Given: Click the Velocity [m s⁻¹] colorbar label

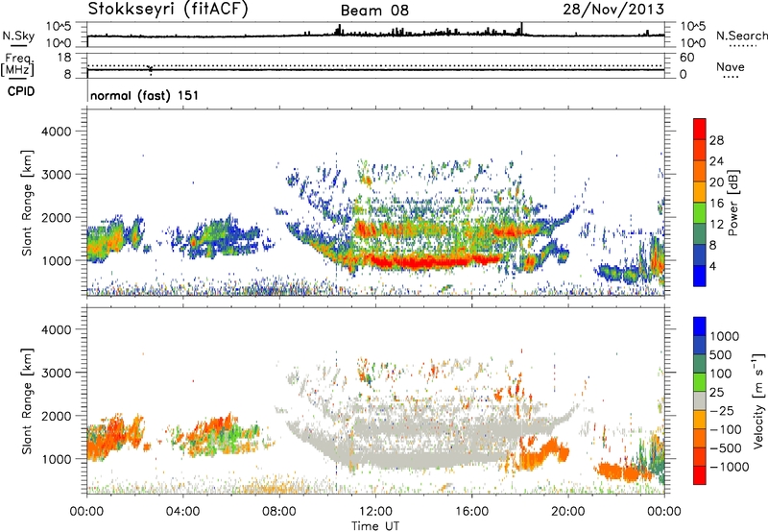Looking at the screenshot, I should click(758, 400).
